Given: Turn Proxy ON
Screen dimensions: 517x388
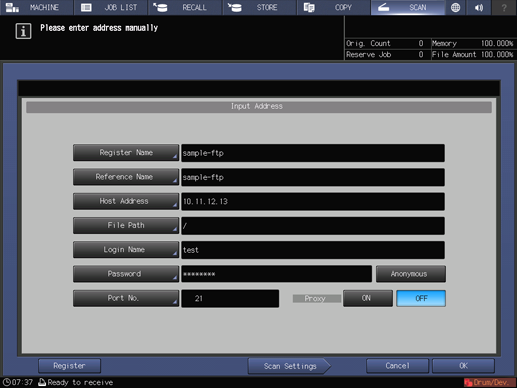Looking at the screenshot, I should point(368,298).
